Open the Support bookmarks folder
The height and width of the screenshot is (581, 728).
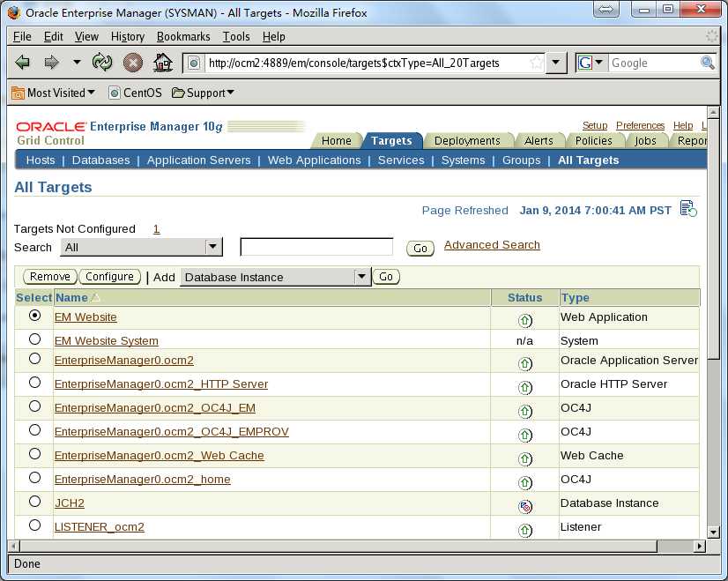click(x=203, y=93)
